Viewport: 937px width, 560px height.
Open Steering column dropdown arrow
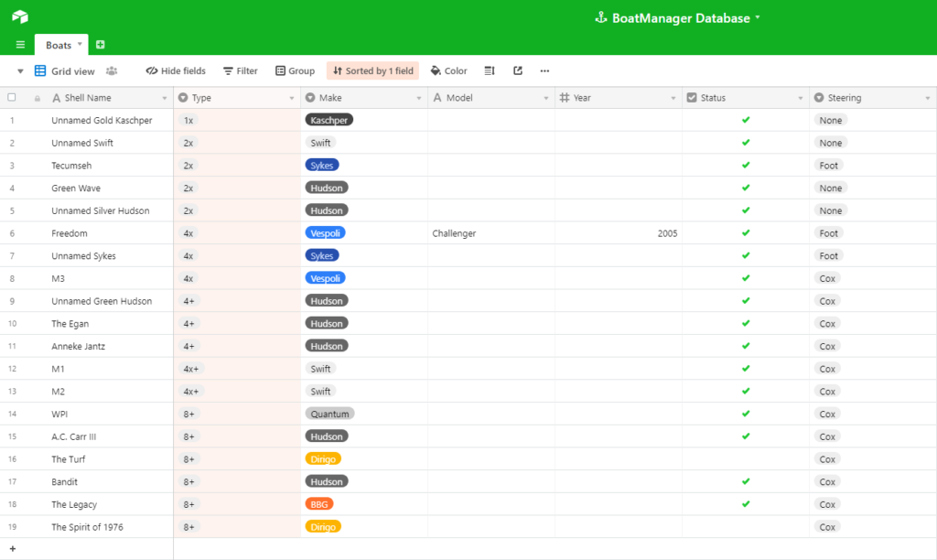pos(928,98)
